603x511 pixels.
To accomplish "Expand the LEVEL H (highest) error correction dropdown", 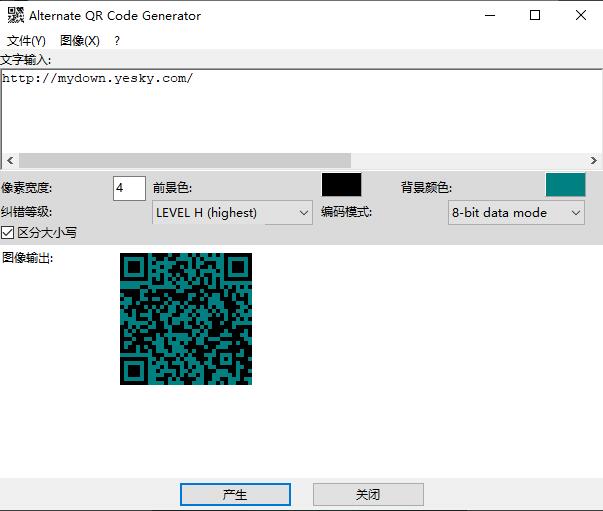I will [x=232, y=213].
